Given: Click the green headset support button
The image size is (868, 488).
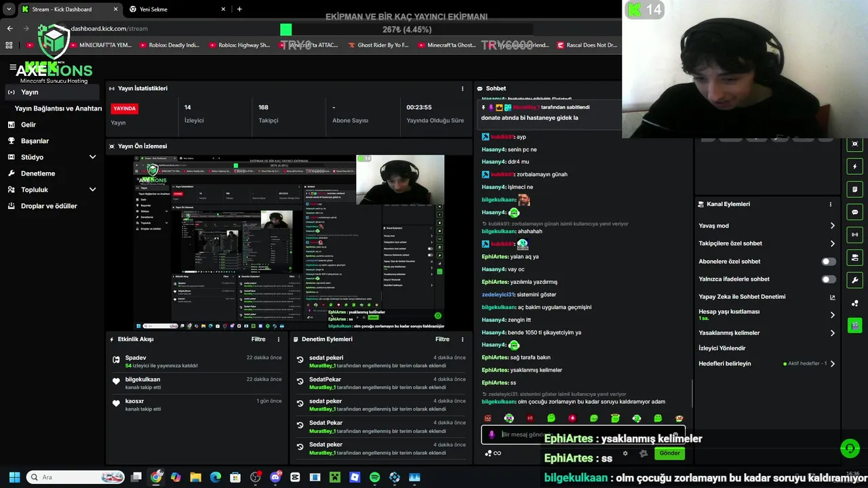Looking at the screenshot, I should (850, 449).
